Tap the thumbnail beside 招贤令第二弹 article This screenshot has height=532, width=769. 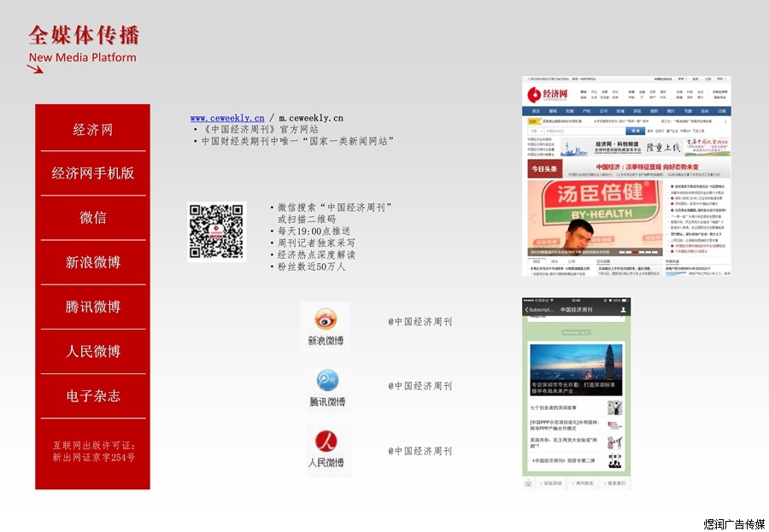[x=614, y=461]
